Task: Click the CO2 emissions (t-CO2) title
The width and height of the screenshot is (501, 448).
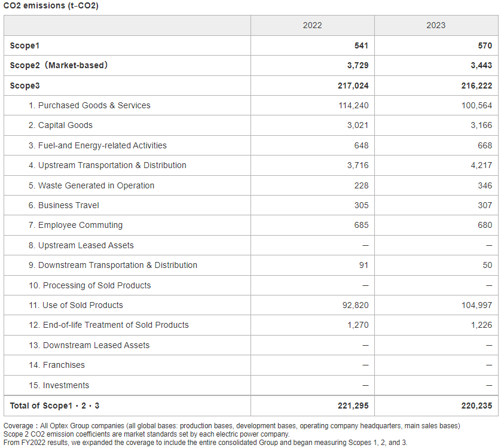Action: (51, 5)
